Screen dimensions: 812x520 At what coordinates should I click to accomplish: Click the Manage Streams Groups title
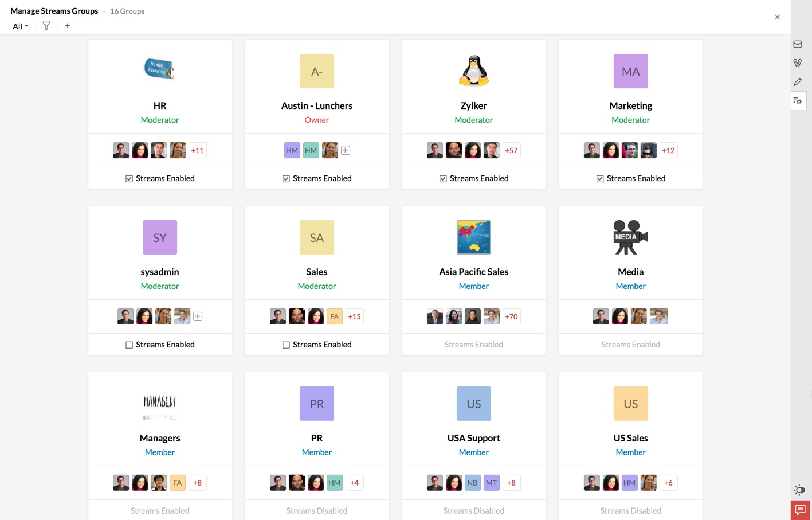(54, 11)
